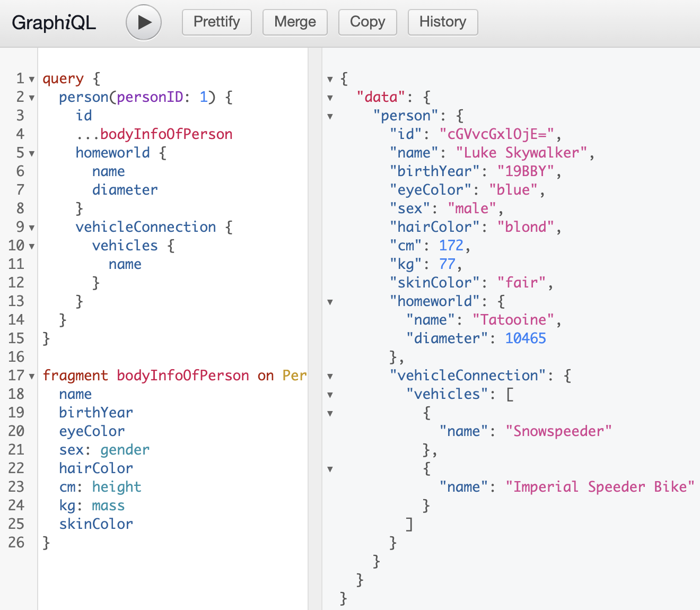Click the personID argument in the editor
Screen dimensions: 700x610
pyautogui.click(x=150, y=97)
